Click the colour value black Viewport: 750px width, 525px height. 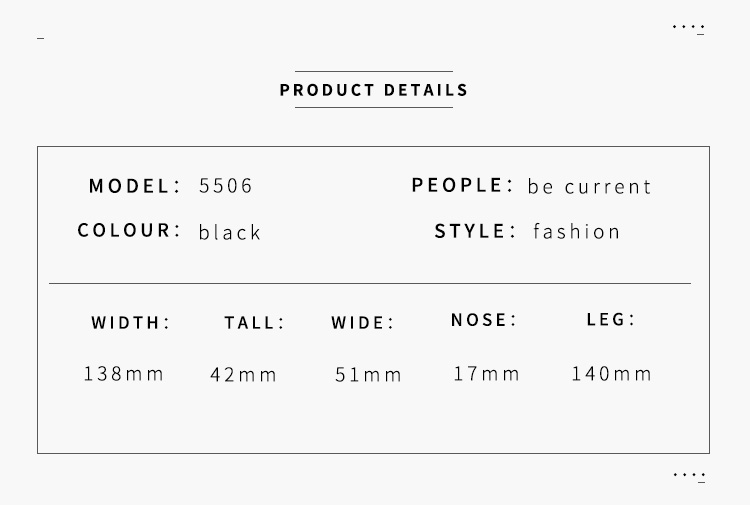(x=230, y=232)
